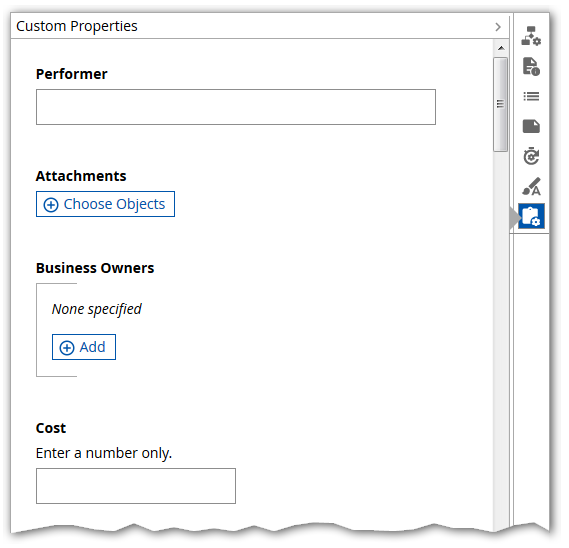569x548 pixels.
Task: Click the plus icon inside Choose Objects
Action: tap(51, 205)
